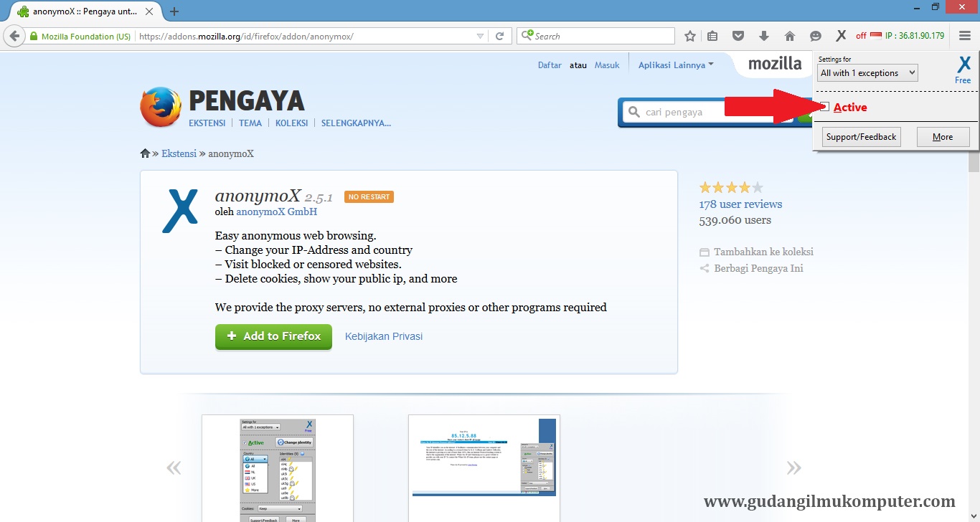Viewport: 980px width, 522px height.
Task: Open the Kebijakan Privasi link
Action: point(384,336)
